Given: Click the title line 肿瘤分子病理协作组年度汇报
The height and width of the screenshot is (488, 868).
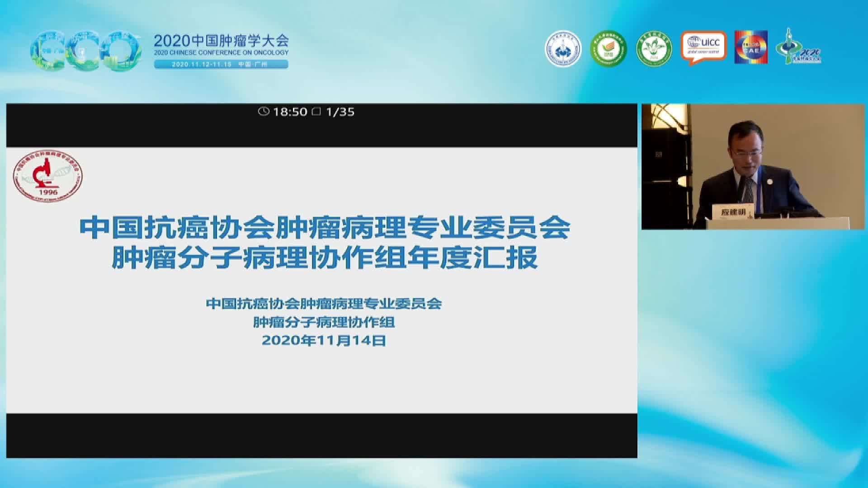Looking at the screenshot, I should [x=325, y=257].
